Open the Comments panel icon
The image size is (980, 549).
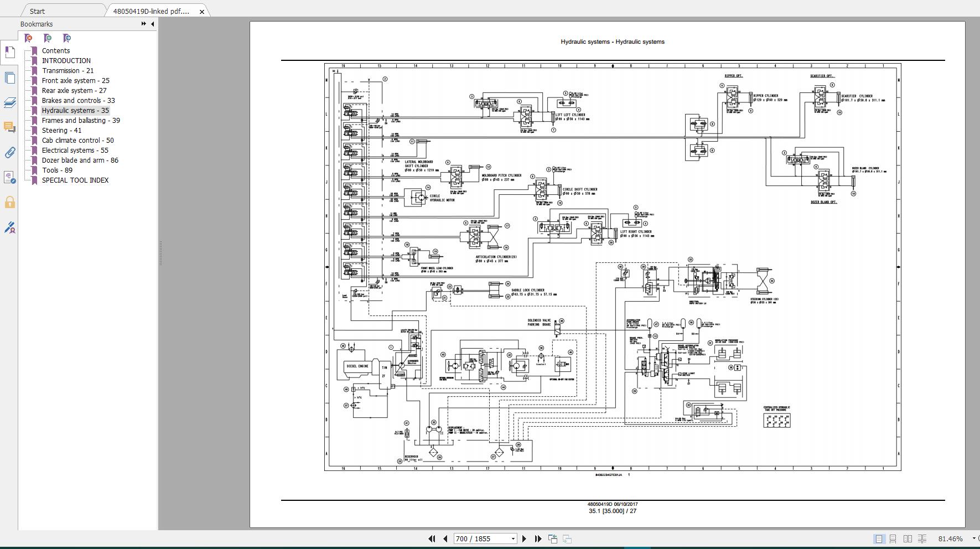click(9, 127)
